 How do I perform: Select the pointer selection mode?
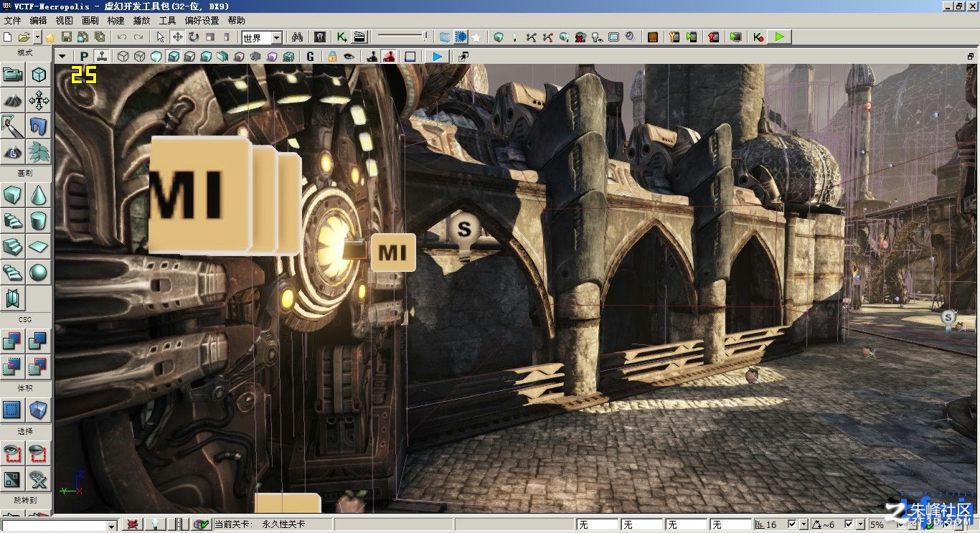161,37
